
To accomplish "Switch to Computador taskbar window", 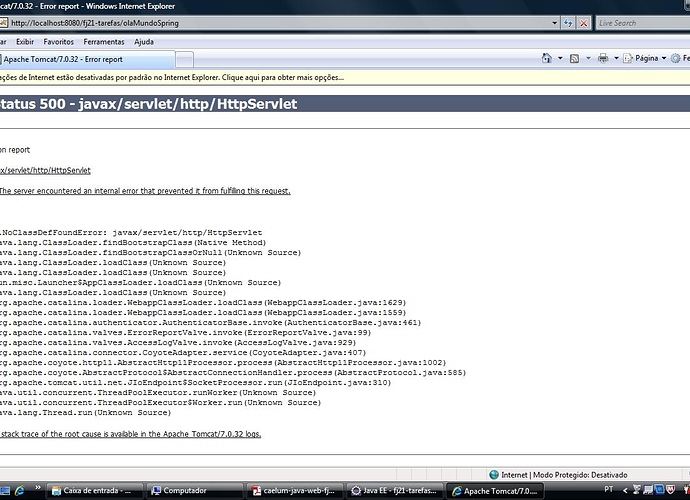I will click(x=195, y=490).
